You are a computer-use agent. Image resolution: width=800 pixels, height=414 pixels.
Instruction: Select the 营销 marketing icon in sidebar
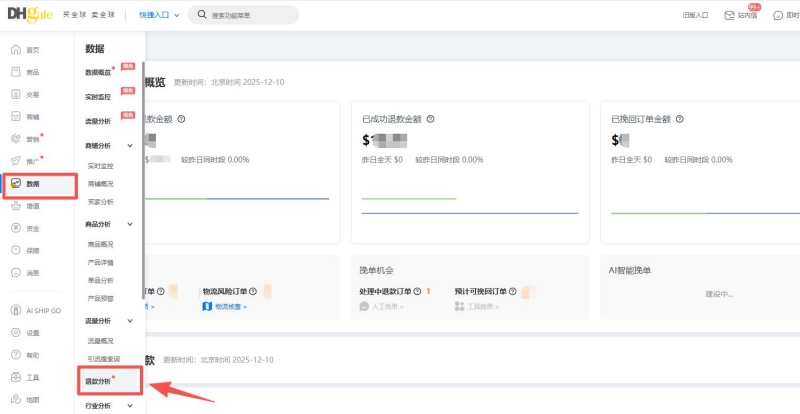[16, 139]
